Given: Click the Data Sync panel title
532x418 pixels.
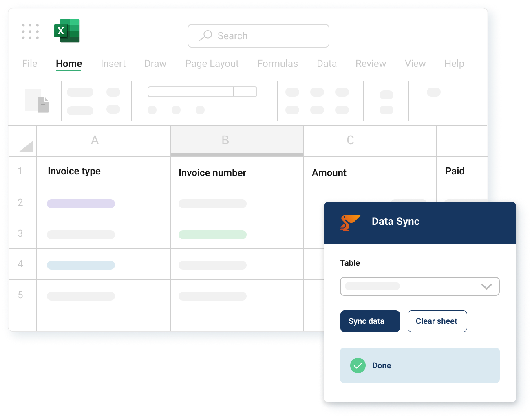Looking at the screenshot, I should (x=395, y=221).
